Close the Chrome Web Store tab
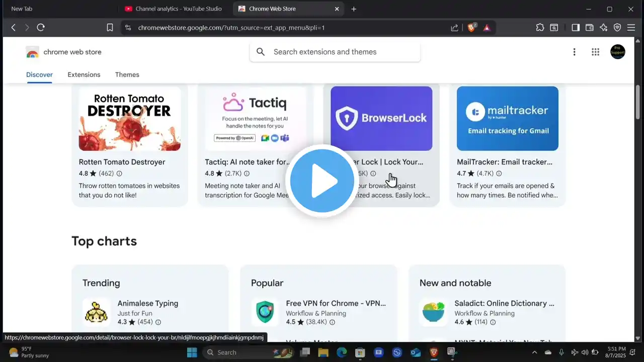 pyautogui.click(x=337, y=9)
